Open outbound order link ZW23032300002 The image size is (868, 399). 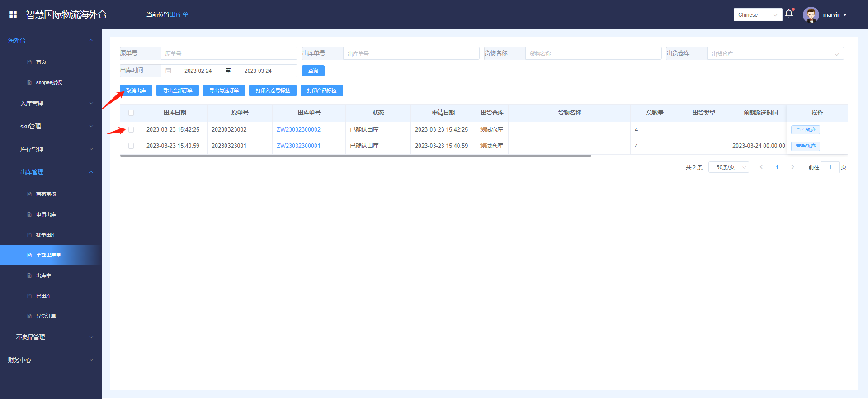click(298, 130)
